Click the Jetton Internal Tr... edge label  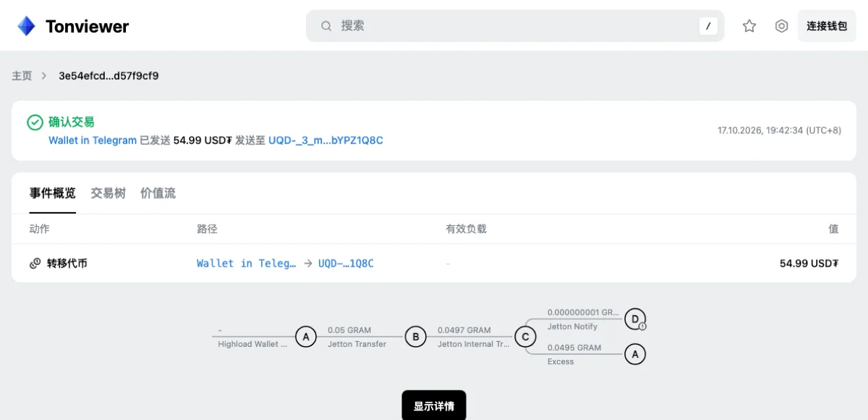474,344
